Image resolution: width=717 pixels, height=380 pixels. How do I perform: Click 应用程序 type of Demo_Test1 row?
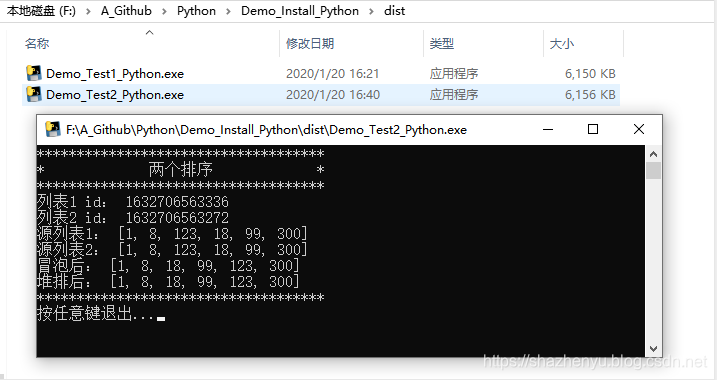[x=454, y=74]
